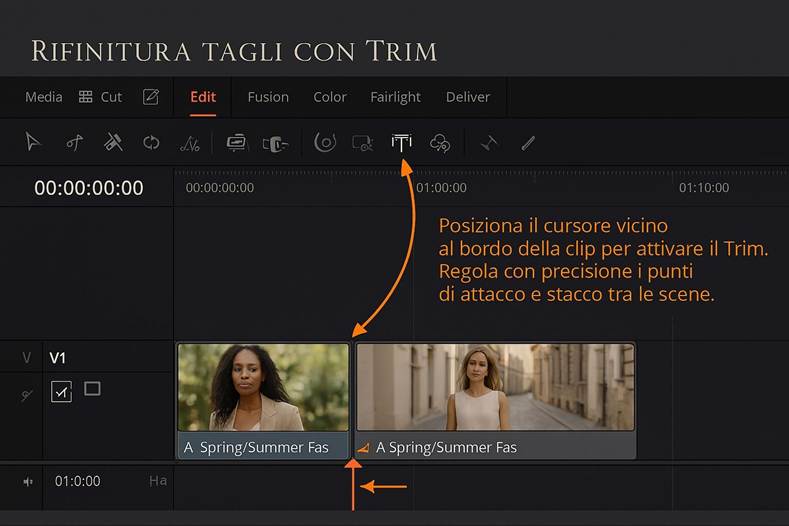Click the speaker audio track icon
The width and height of the screenshot is (789, 526).
coord(28,482)
